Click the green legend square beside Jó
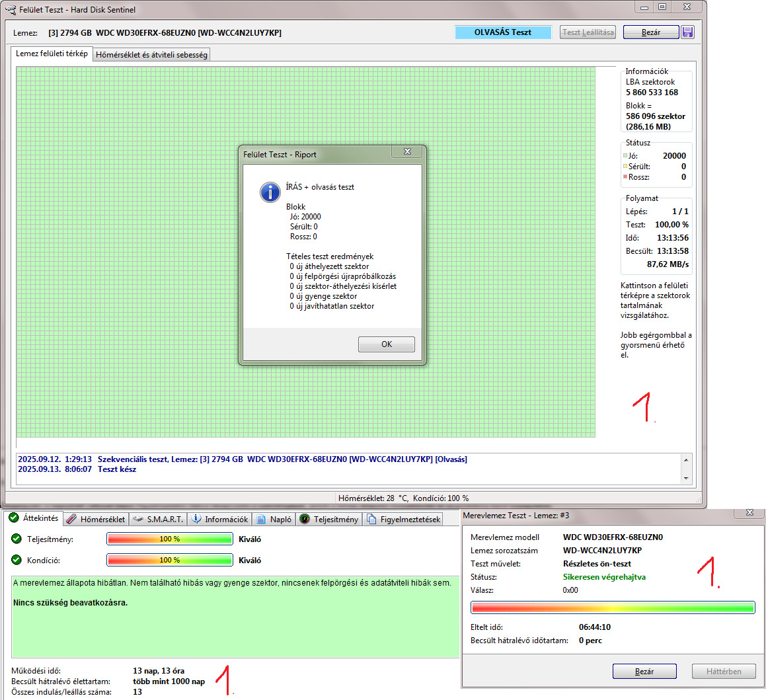Image resolution: width=766 pixels, height=700 pixels. (625, 156)
